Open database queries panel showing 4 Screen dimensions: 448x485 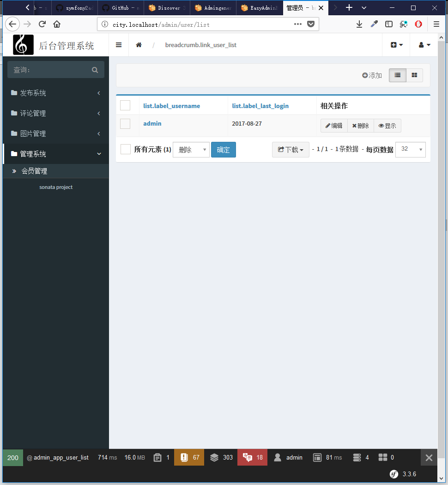point(361,457)
